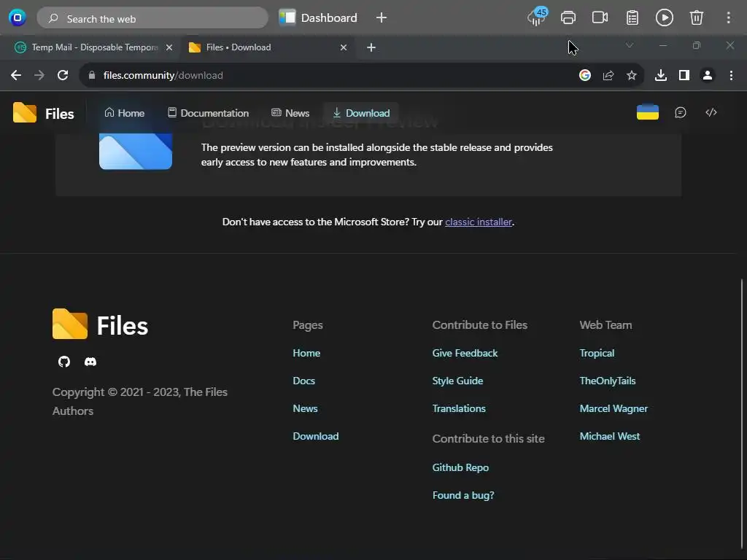Go forward with the forward arrow
The height and width of the screenshot is (560, 747).
39,75
